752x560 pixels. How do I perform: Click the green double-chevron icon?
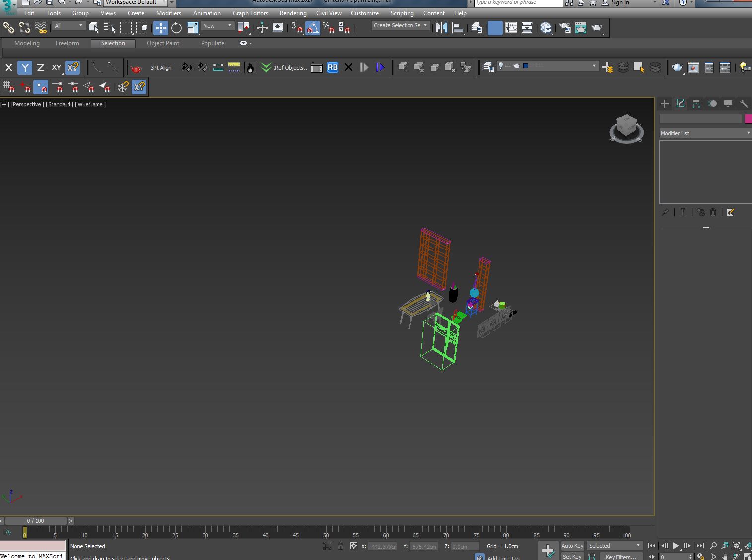(266, 67)
